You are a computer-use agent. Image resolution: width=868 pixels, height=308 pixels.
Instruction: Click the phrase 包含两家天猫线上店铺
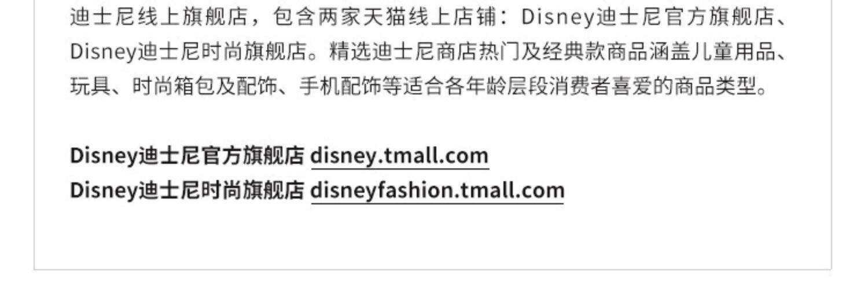(385, 17)
